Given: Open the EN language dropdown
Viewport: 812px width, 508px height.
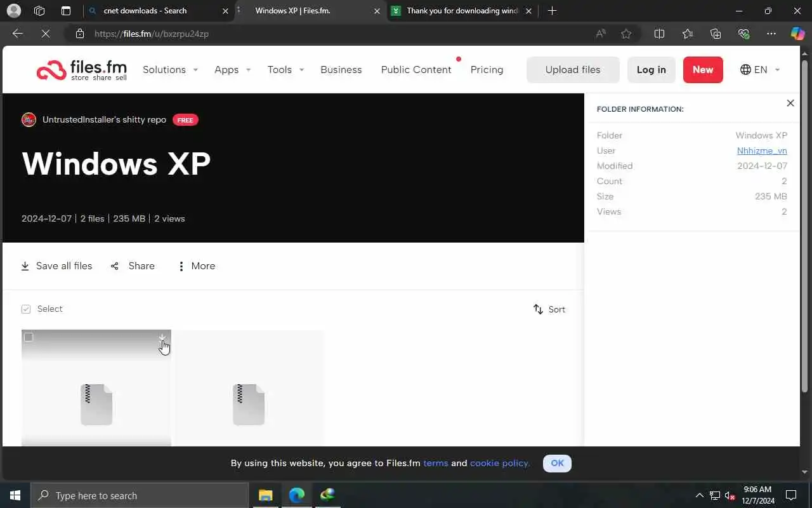Looking at the screenshot, I should [760, 70].
